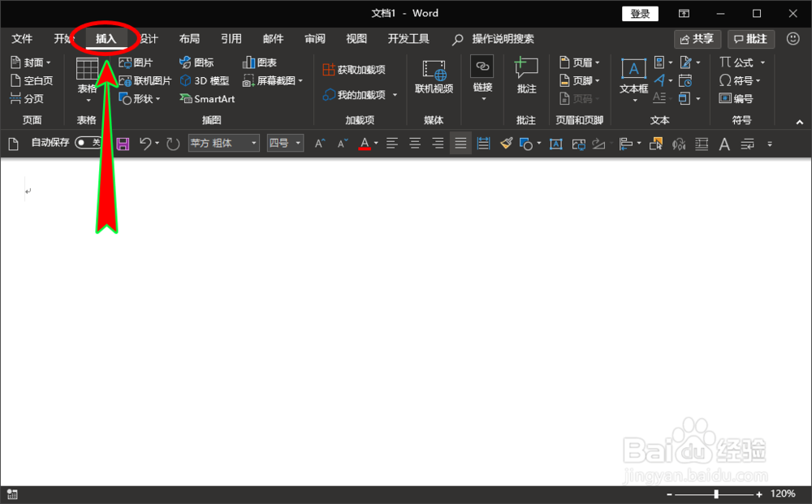Insert a chart (图表)
The height and width of the screenshot is (504, 812).
point(260,62)
